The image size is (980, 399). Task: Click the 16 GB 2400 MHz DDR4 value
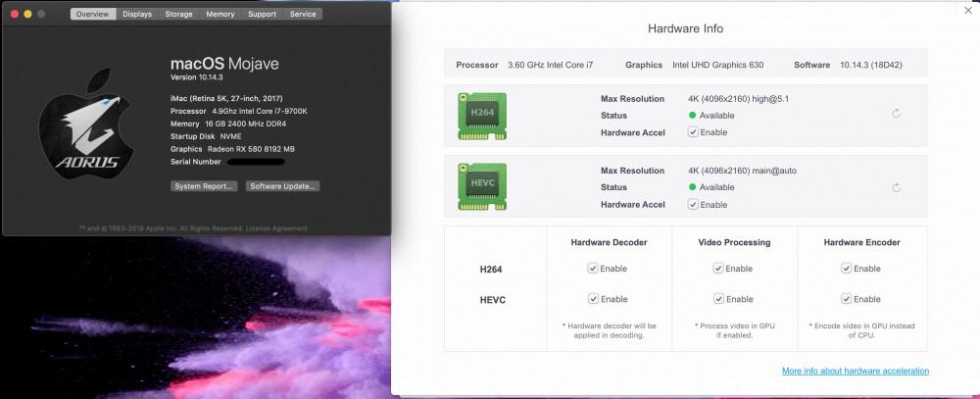246,124
